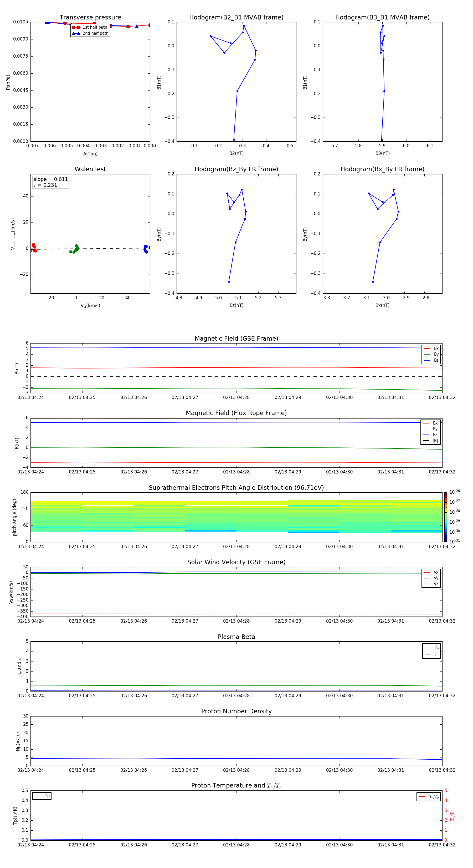Click the 'pitch angle (deg)' y-axis label
This screenshot has height=868, width=473.
click(14, 517)
